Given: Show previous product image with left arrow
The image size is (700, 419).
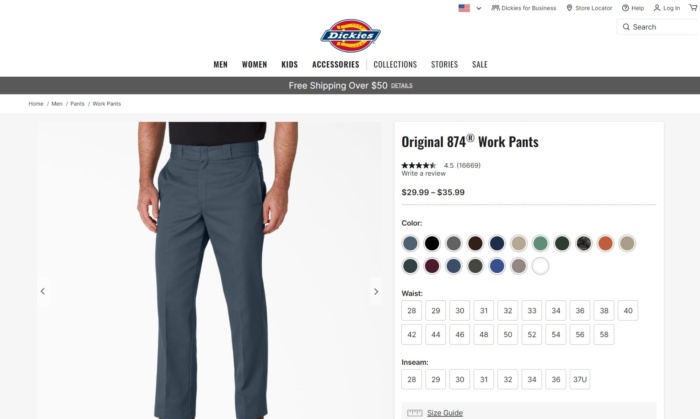Looking at the screenshot, I should (x=43, y=291).
